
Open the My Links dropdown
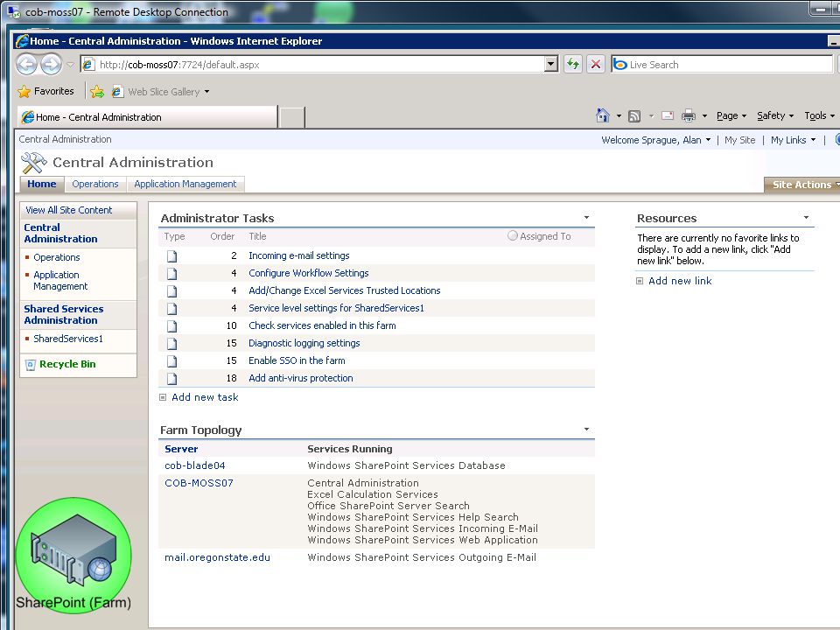tap(793, 140)
